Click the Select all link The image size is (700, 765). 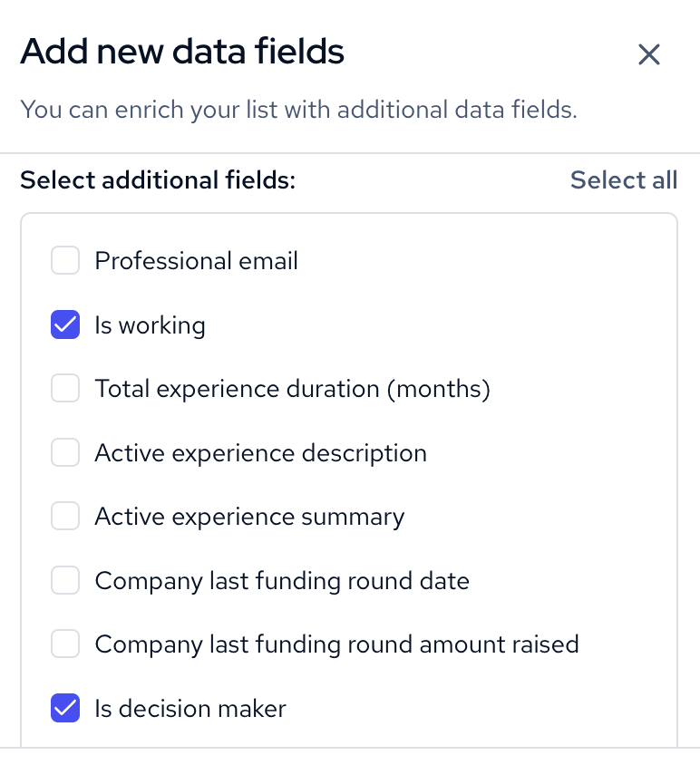(x=623, y=180)
